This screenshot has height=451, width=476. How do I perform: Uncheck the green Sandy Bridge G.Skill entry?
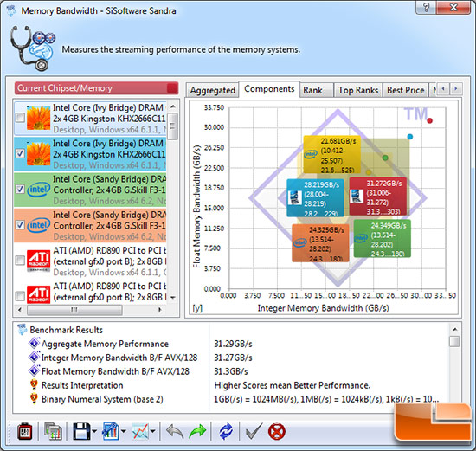pyautogui.click(x=20, y=189)
